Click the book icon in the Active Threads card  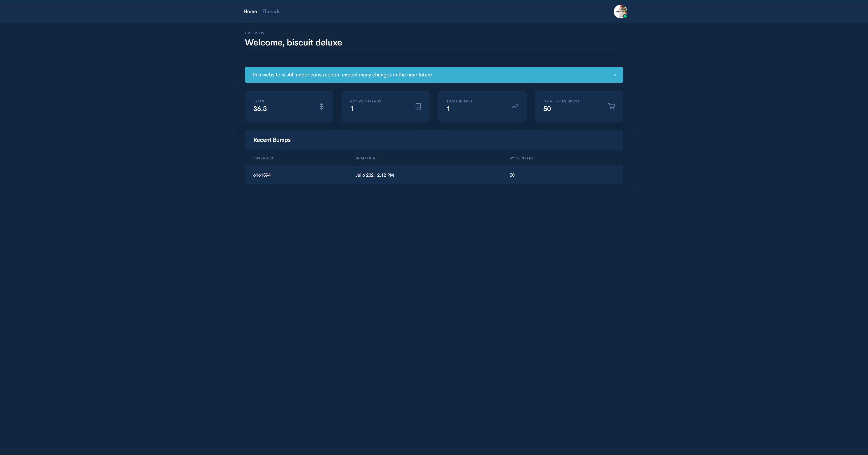[x=418, y=107]
